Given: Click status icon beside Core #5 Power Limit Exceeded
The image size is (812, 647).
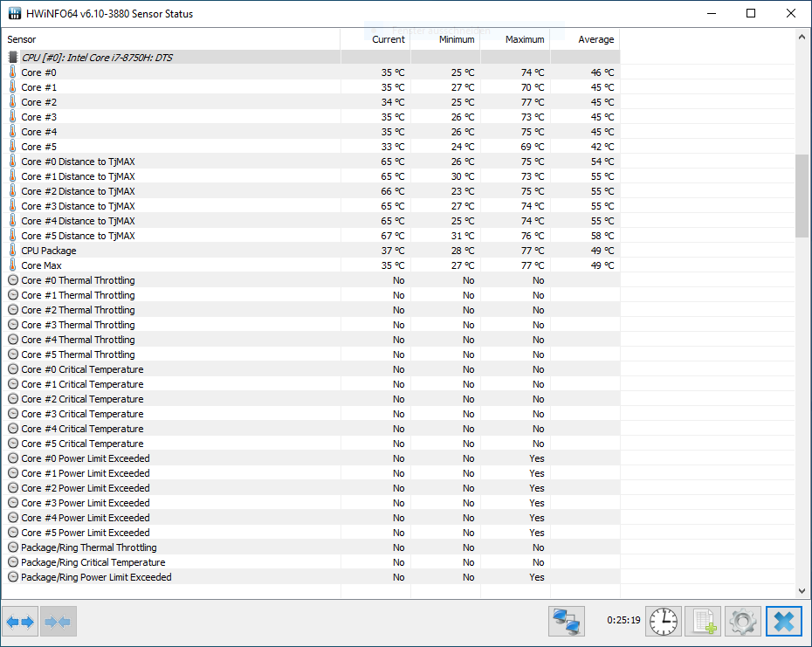Looking at the screenshot, I should 13,533.
